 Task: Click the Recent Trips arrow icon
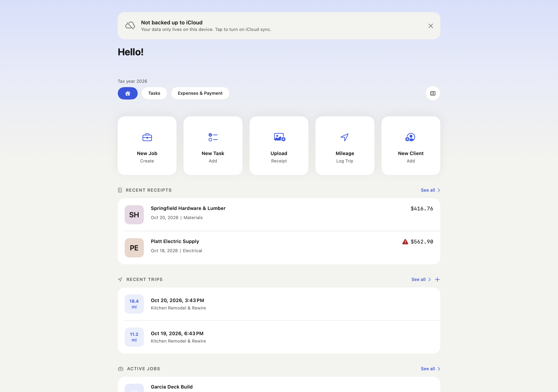pos(120,280)
